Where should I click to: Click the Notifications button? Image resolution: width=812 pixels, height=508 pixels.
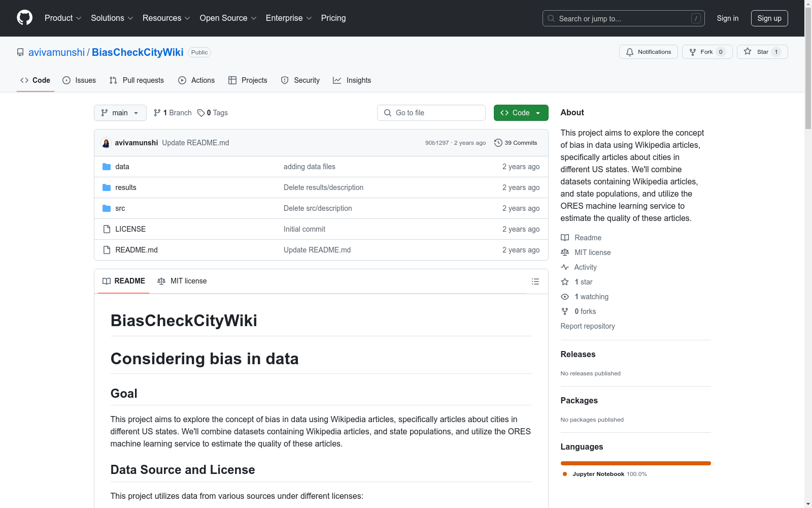pyautogui.click(x=649, y=52)
